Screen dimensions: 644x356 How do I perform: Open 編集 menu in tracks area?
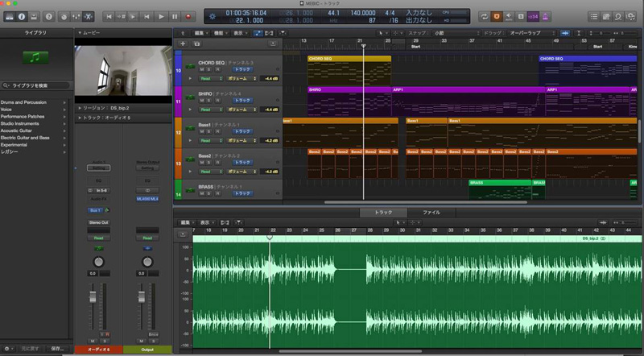pos(200,33)
